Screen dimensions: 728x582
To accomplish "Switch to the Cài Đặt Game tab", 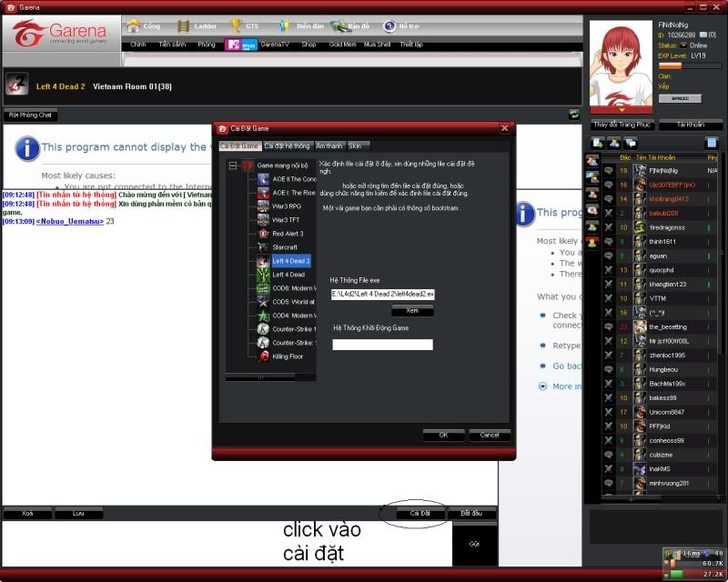I will pyautogui.click(x=239, y=145).
